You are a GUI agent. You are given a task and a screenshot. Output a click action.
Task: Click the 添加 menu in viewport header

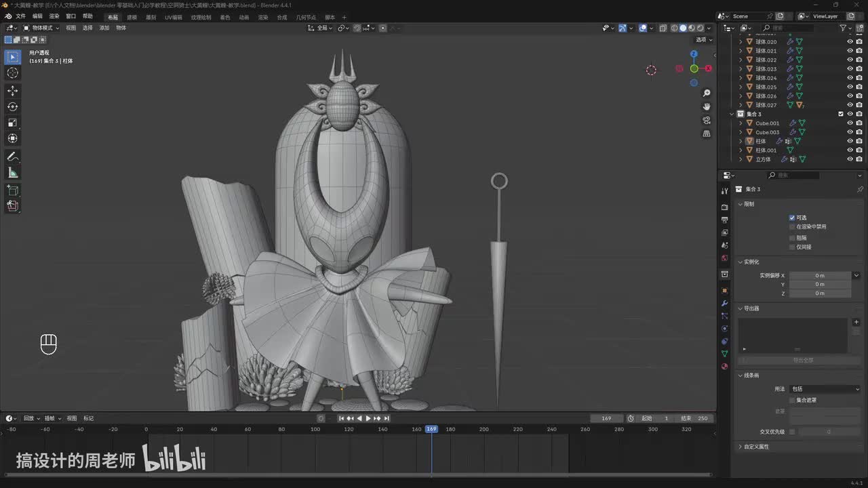(x=104, y=28)
